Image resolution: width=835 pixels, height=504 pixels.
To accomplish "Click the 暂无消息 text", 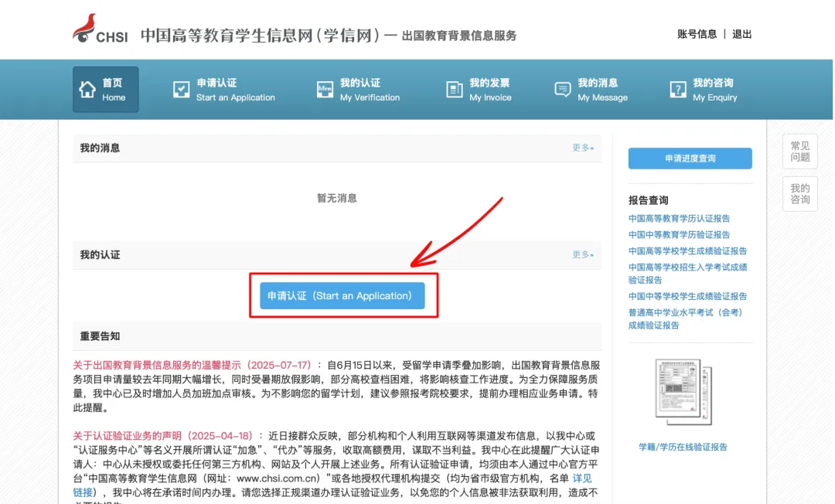I will pos(337,199).
